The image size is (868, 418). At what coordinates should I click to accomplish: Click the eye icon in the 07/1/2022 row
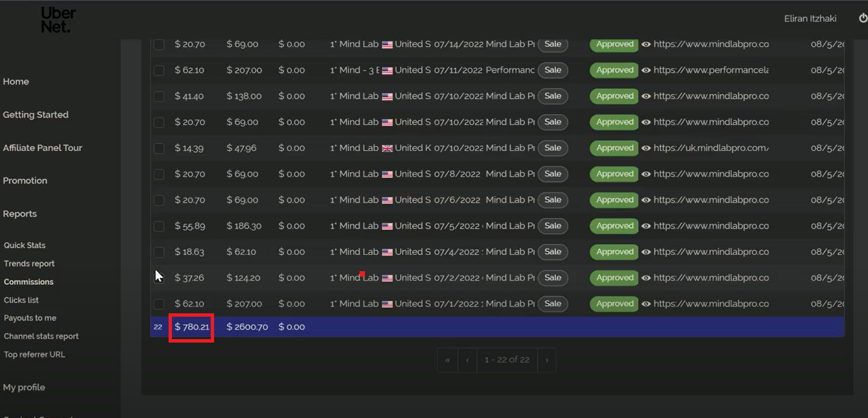(x=646, y=304)
